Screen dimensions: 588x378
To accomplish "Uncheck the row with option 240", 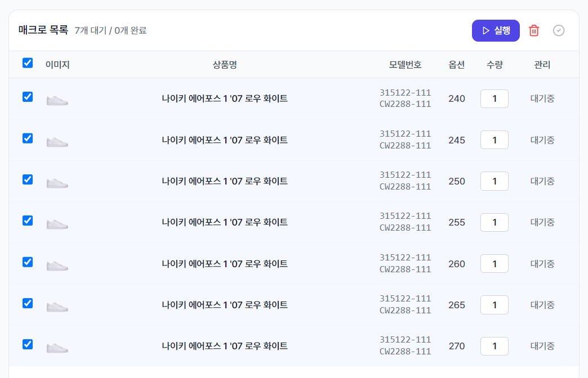I will pyautogui.click(x=28, y=97).
